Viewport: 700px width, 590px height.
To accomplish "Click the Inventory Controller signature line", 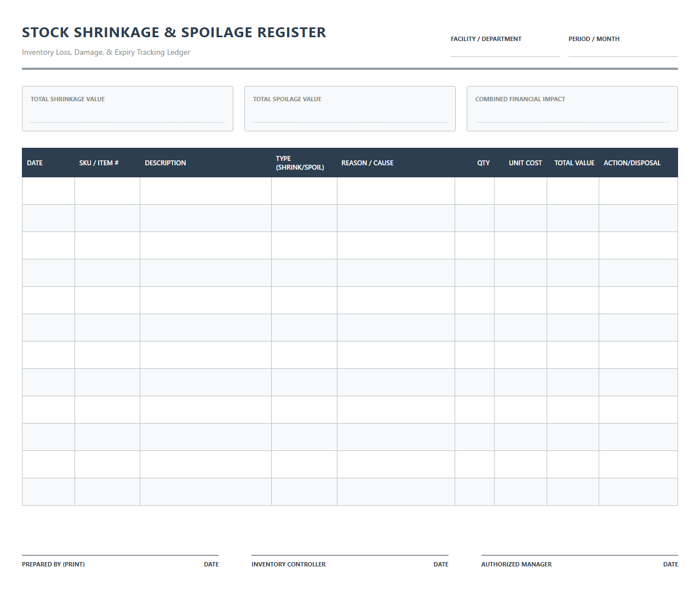I will (x=350, y=555).
